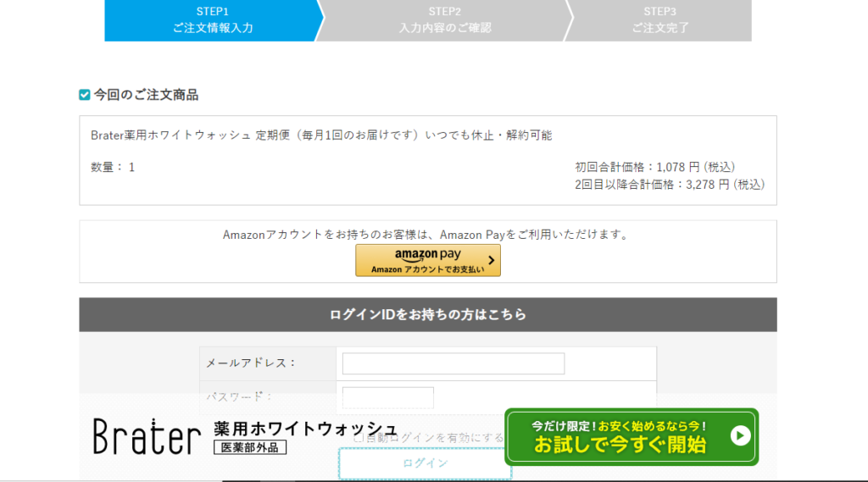This screenshot has width=868, height=482.
Task: Click the STEP2 入力内容のご確認 step tab
Action: point(444,20)
